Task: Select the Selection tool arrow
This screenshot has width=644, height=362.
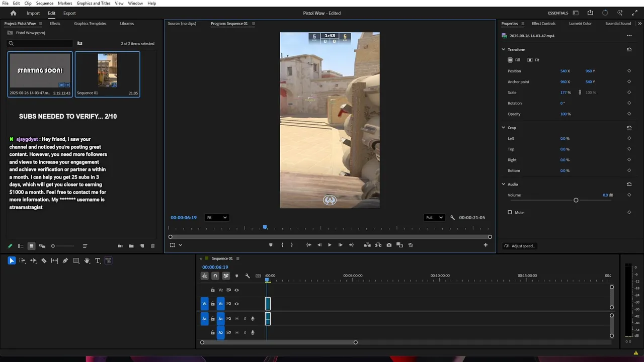Action: click(12, 260)
